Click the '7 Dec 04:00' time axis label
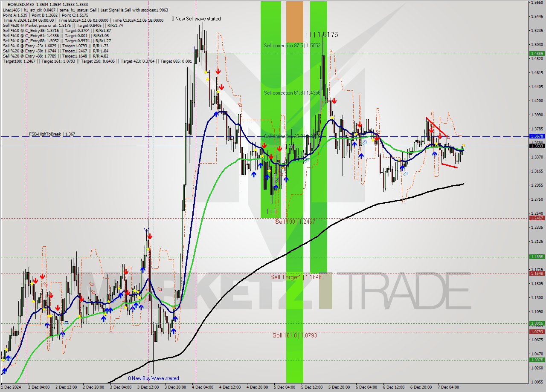This screenshot has height=392, width=546. (x=448, y=387)
